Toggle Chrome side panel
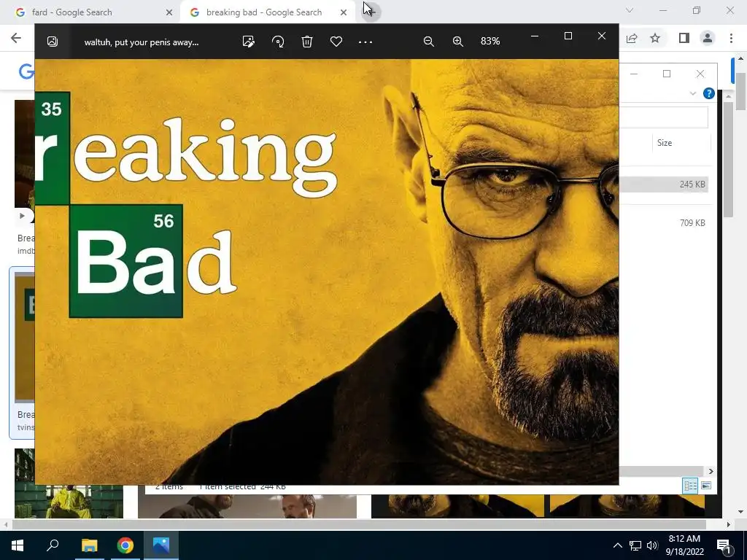Viewport: 747px width, 560px height. (684, 38)
